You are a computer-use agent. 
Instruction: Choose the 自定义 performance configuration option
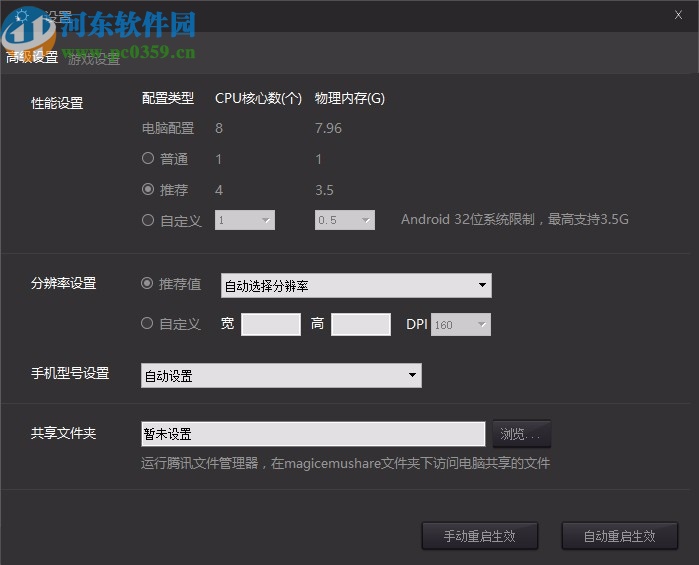coord(148,220)
